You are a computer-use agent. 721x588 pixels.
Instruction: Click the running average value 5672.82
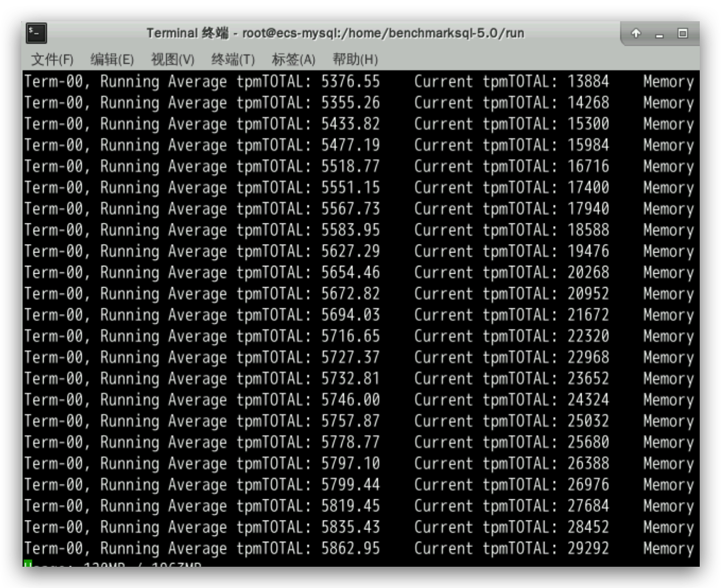(x=350, y=294)
